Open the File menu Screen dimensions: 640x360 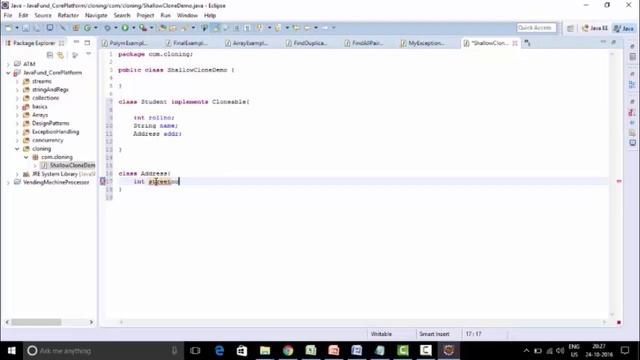pos(8,16)
